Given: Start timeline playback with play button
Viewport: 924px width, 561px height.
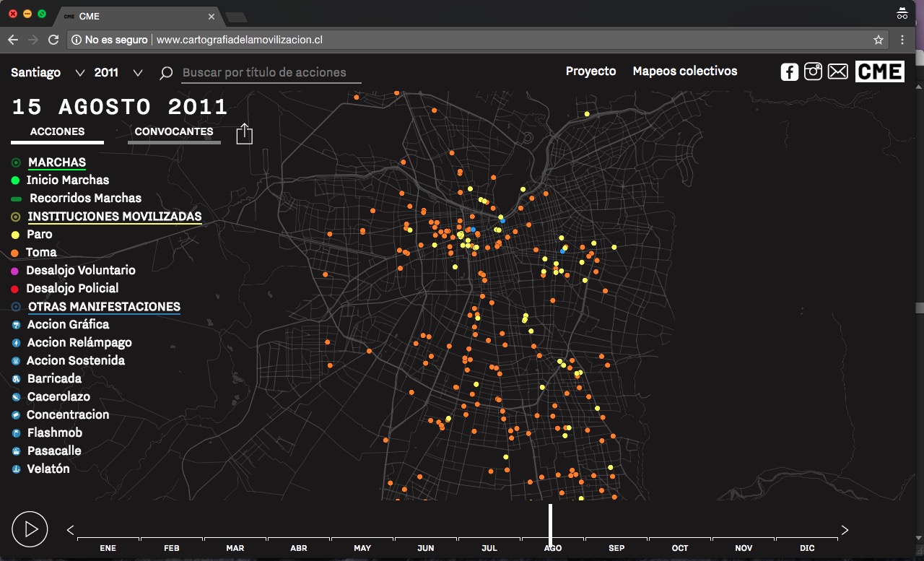Looking at the screenshot, I should tap(30, 529).
